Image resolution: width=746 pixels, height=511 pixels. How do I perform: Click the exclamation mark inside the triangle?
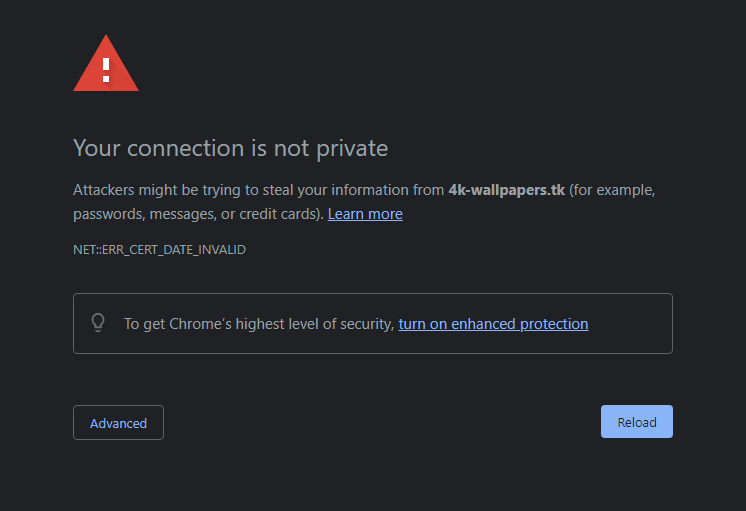pos(106,70)
